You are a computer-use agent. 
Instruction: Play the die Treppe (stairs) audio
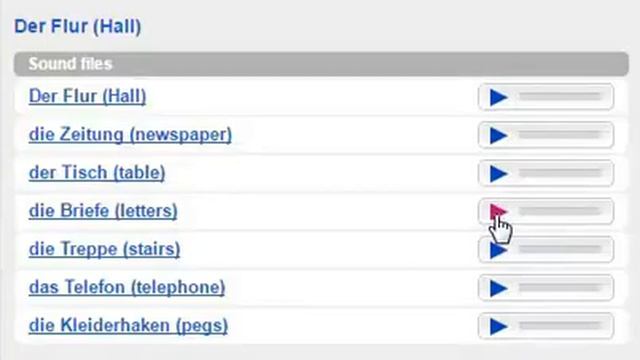[x=498, y=250]
